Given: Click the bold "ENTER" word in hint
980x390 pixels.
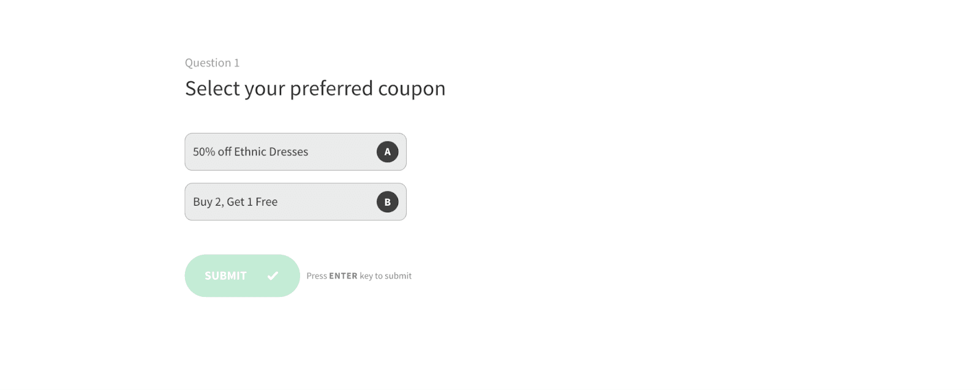Looking at the screenshot, I should [x=343, y=276].
